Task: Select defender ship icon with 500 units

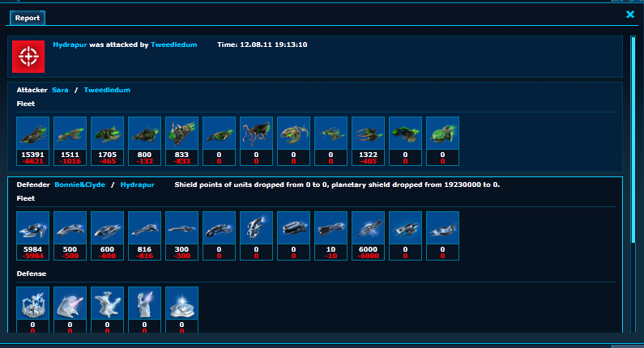Action: pos(70,228)
